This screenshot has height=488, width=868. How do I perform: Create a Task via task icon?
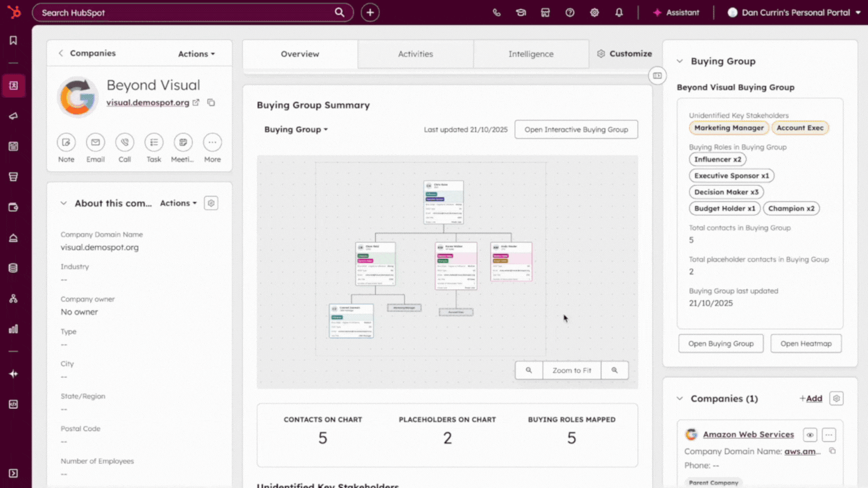pyautogui.click(x=154, y=143)
